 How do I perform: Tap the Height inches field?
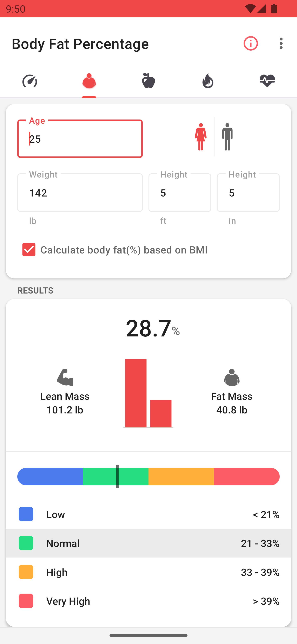click(x=248, y=193)
